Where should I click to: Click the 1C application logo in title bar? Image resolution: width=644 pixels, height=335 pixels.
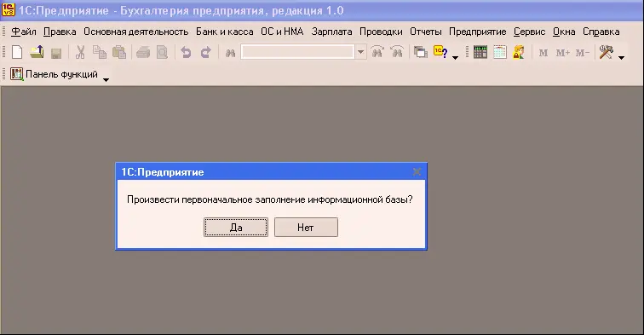pyautogui.click(x=8, y=10)
